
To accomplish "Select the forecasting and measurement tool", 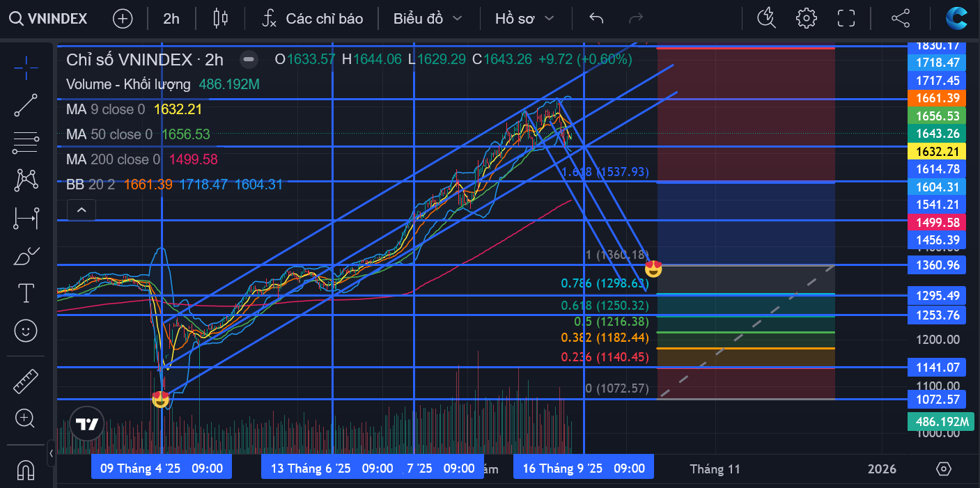I will click(26, 219).
